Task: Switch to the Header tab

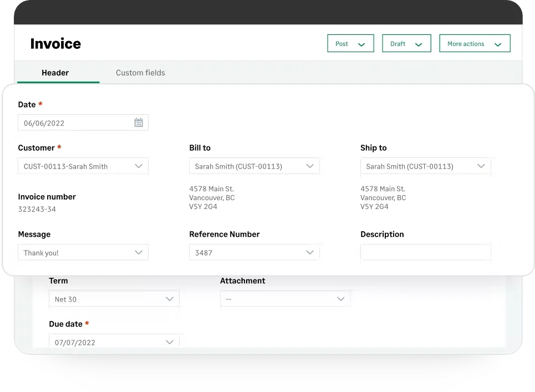Action: click(55, 73)
